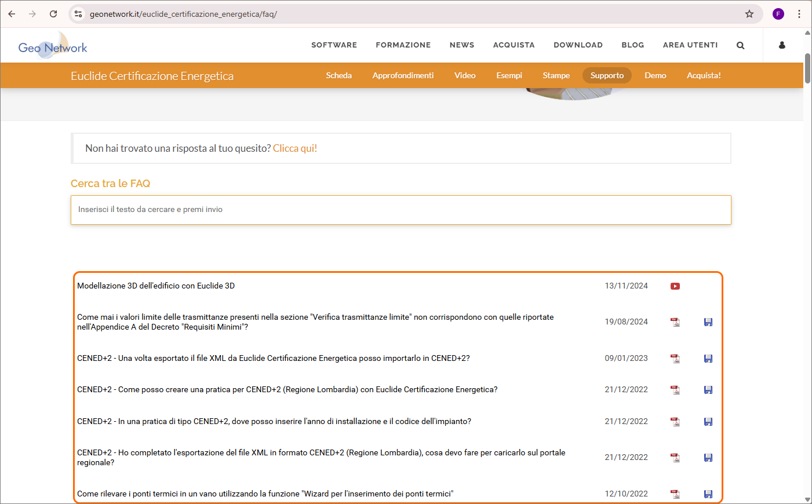The height and width of the screenshot is (504, 812).
Task: Open the 'Modellazione 3D dell'edificio' FAQ
Action: (156, 286)
